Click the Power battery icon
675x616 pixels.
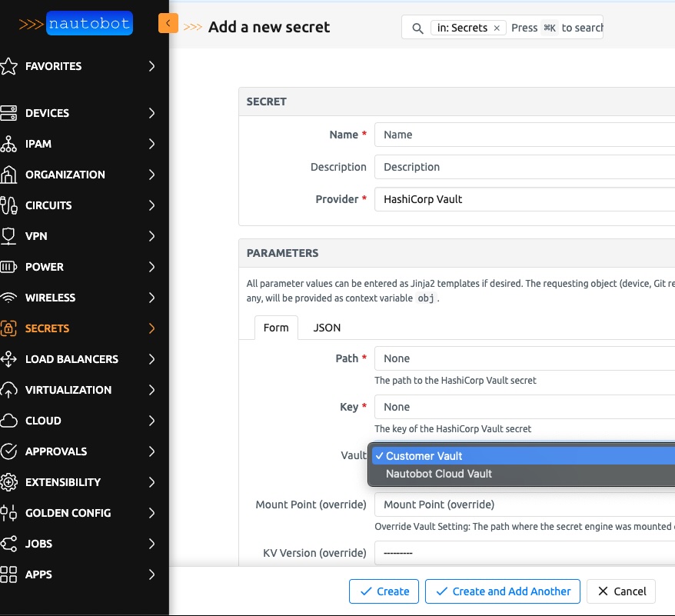coord(9,267)
